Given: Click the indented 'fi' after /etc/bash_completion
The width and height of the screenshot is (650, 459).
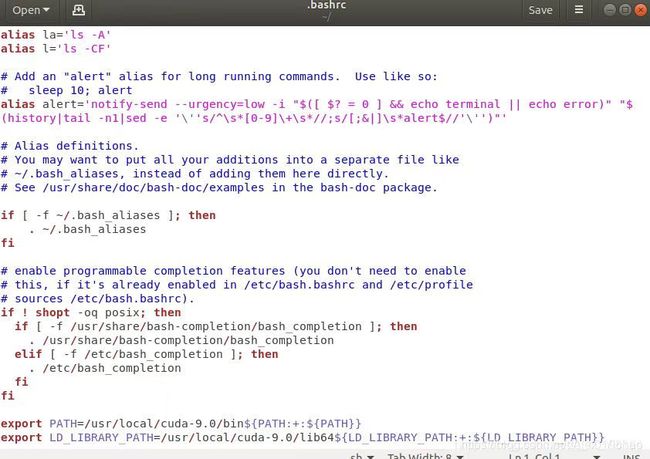Looking at the screenshot, I should 22,382.
